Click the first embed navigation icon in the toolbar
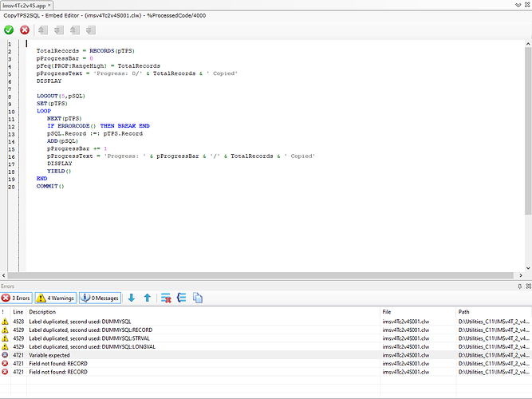This screenshot has width=532, height=399. pos(43,30)
